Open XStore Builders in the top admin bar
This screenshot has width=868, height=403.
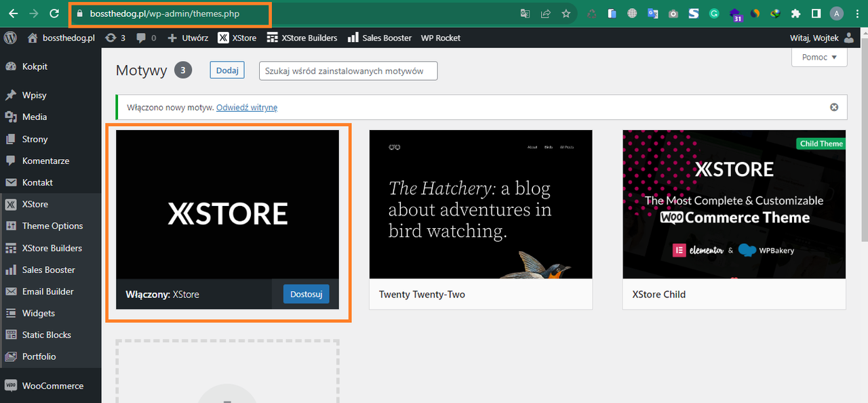302,38
